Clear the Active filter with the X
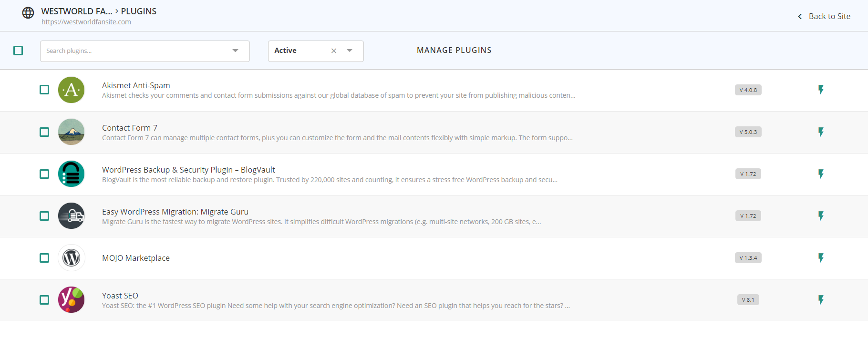868x349 pixels. click(x=334, y=51)
